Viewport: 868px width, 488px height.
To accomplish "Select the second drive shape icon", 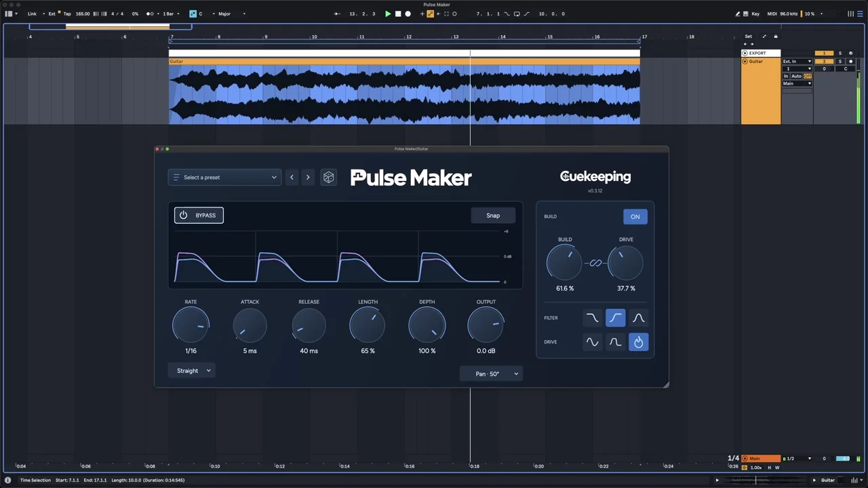I will coord(615,342).
